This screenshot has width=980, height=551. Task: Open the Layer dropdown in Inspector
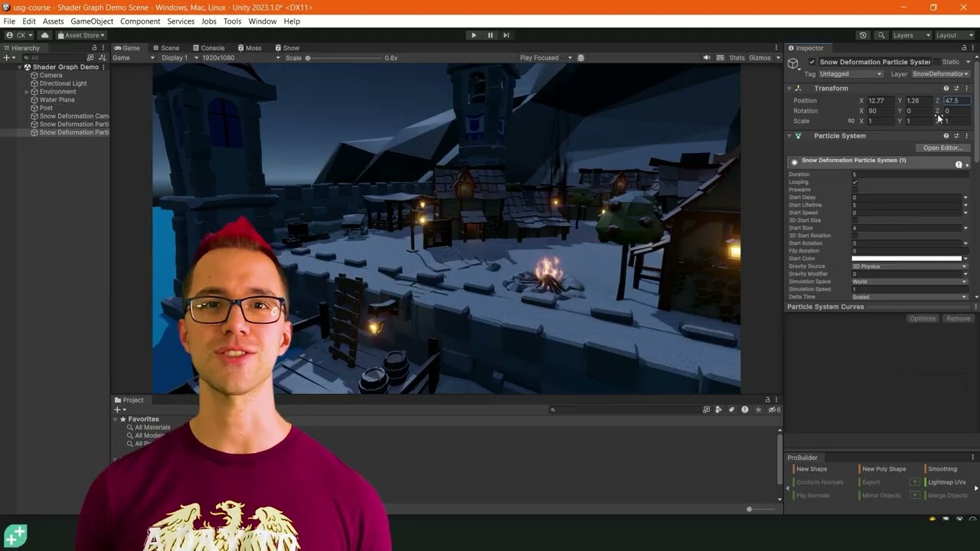point(940,74)
